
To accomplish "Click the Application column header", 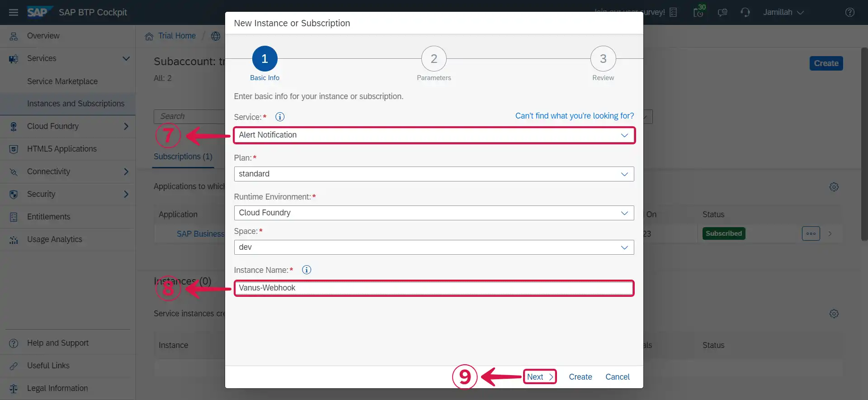I will [x=178, y=214].
